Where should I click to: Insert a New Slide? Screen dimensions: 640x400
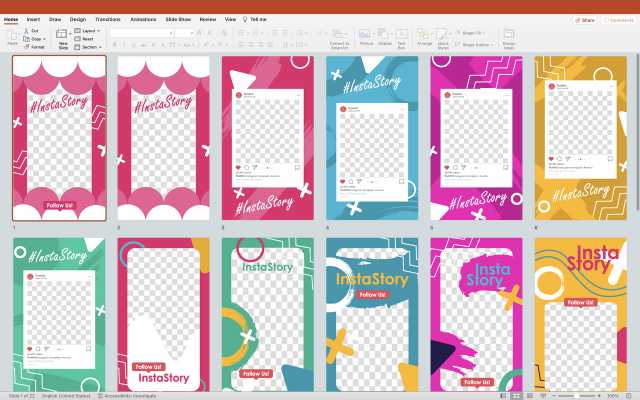[x=63, y=36]
